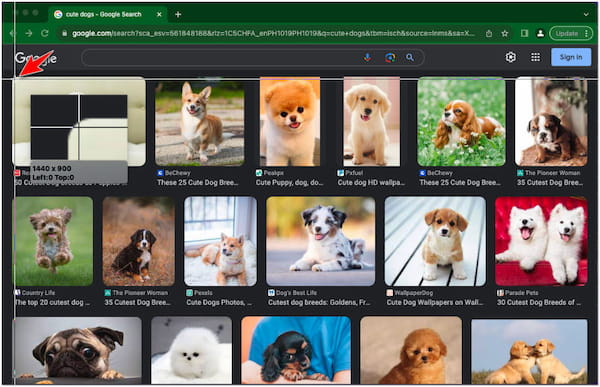This screenshot has width=600, height=387.
Task: Click the share page icon in address bar
Action: [489, 34]
